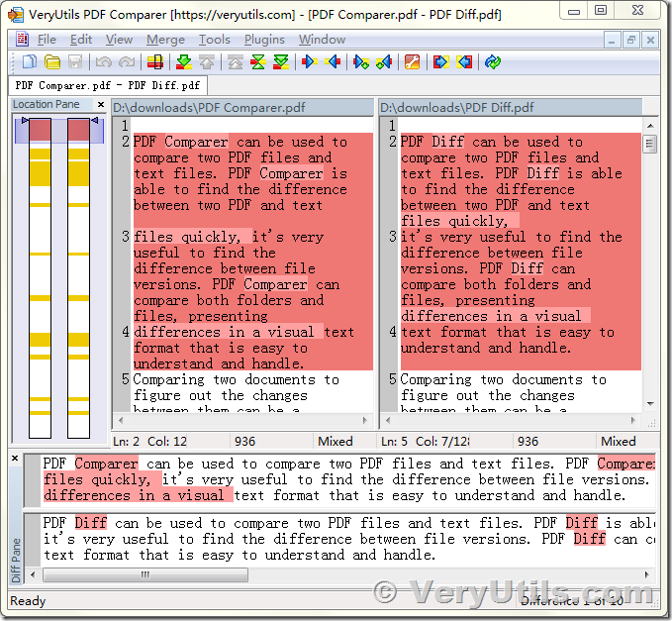This screenshot has width=672, height=621.
Task: Jump to first difference icon
Action: tap(236, 62)
